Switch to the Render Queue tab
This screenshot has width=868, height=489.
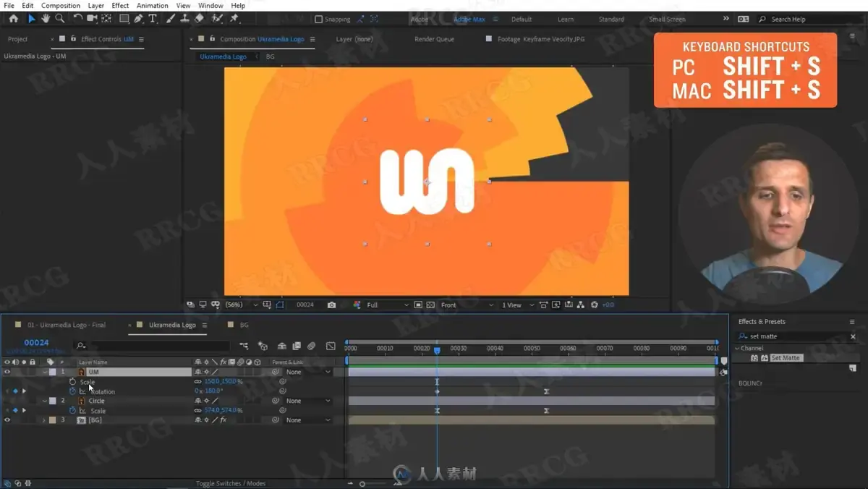coord(435,39)
